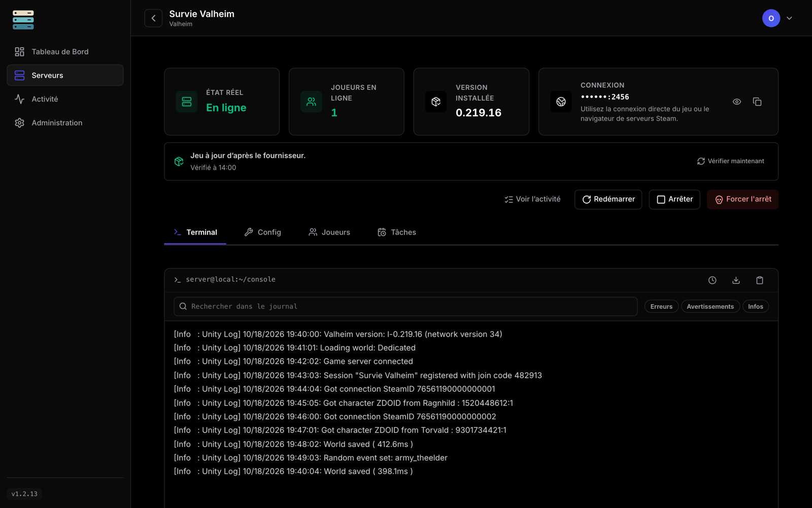Click Forcer l'arrêt button
The width and height of the screenshot is (812, 508).
click(x=742, y=199)
